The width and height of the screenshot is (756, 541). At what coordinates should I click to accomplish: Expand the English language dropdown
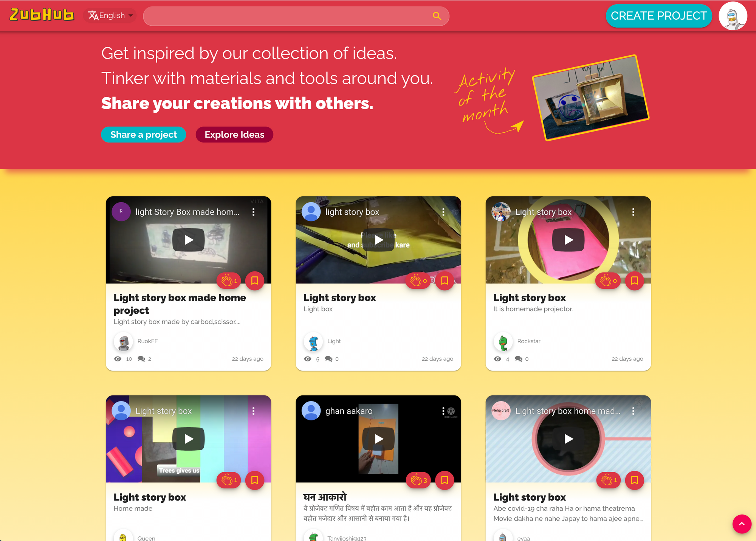[110, 16]
